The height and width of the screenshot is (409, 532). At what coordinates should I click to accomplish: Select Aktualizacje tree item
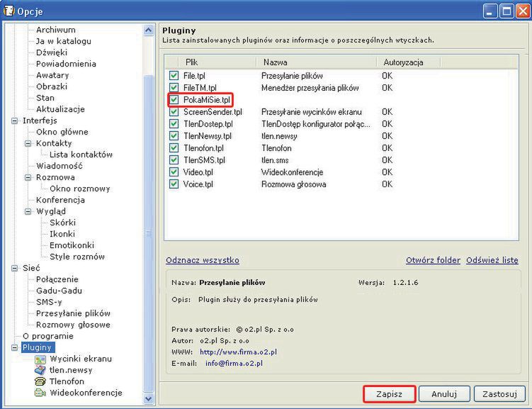click(60, 109)
